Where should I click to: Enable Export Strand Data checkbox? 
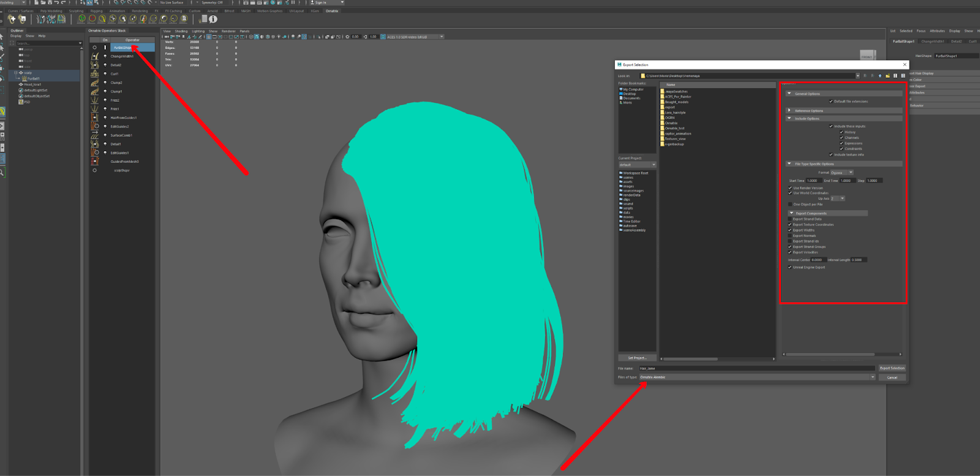pyautogui.click(x=790, y=219)
